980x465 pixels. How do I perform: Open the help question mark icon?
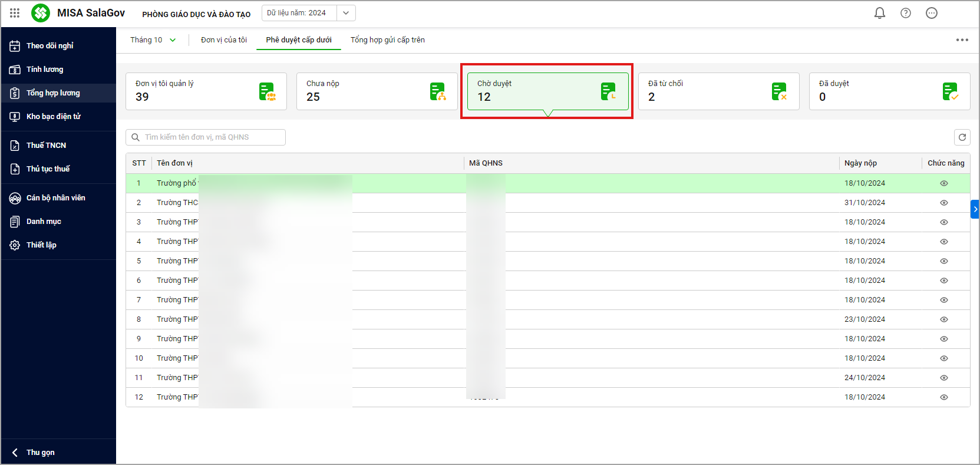905,13
